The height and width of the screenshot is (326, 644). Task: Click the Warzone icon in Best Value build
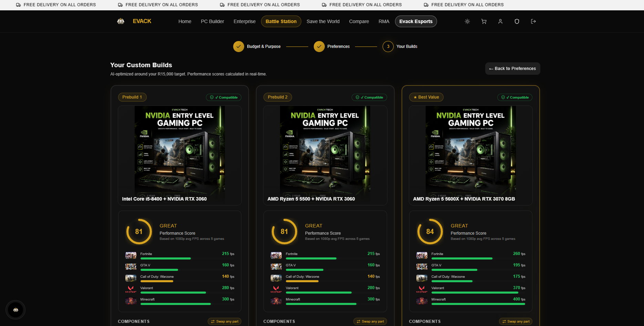[x=422, y=278]
